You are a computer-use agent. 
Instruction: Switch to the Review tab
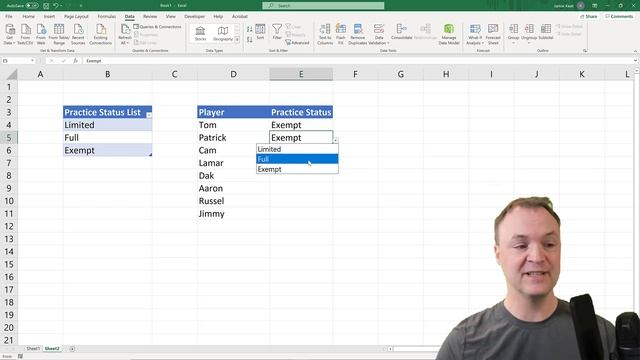click(150, 16)
